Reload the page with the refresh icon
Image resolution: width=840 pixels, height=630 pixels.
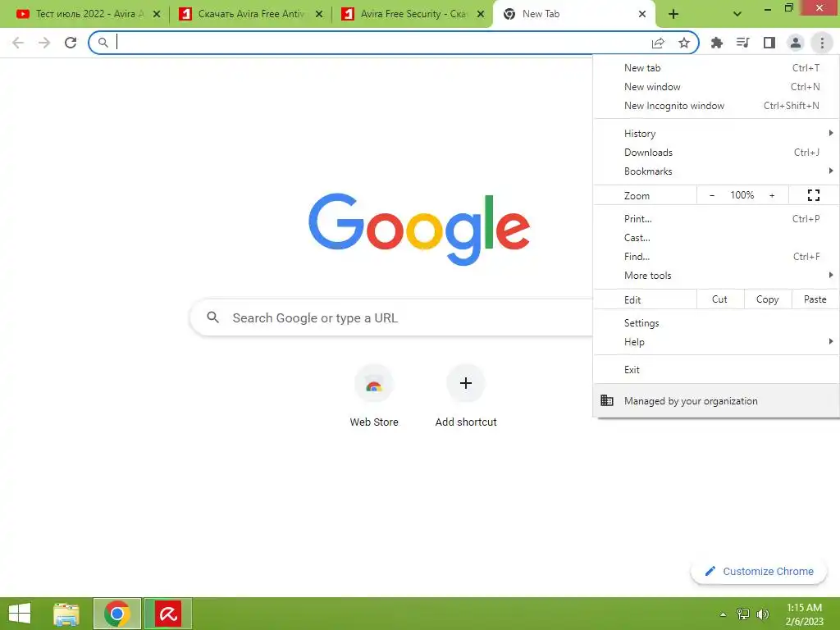coord(71,43)
